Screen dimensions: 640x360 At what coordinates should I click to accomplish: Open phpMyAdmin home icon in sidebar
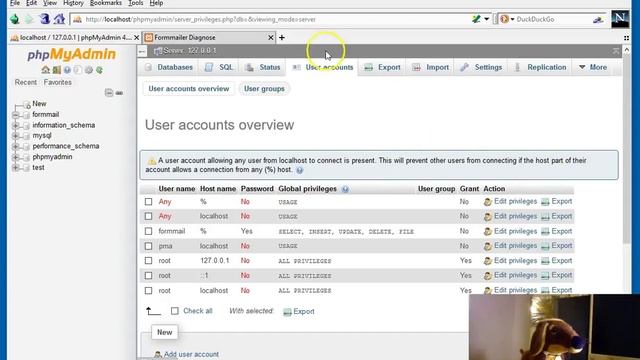click(x=45, y=70)
